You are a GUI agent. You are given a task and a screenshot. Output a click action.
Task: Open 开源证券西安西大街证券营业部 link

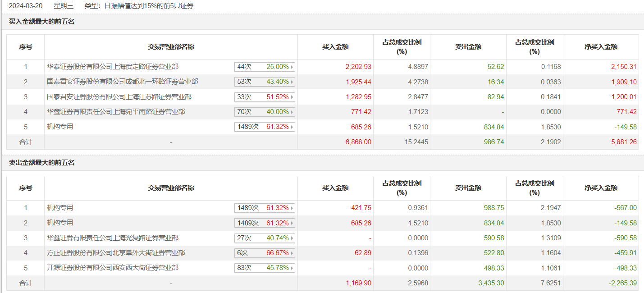(113, 268)
